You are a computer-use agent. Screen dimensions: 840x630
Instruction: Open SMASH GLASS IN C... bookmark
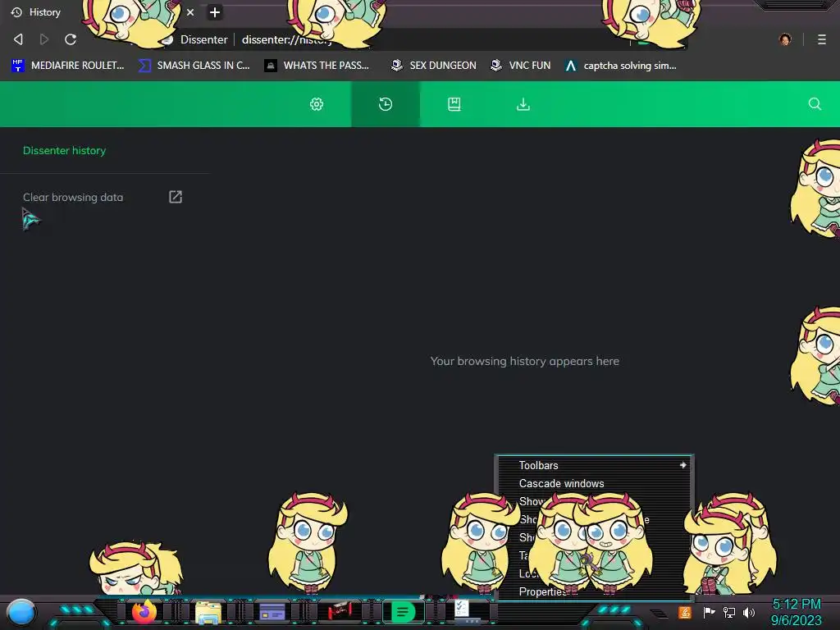click(194, 66)
